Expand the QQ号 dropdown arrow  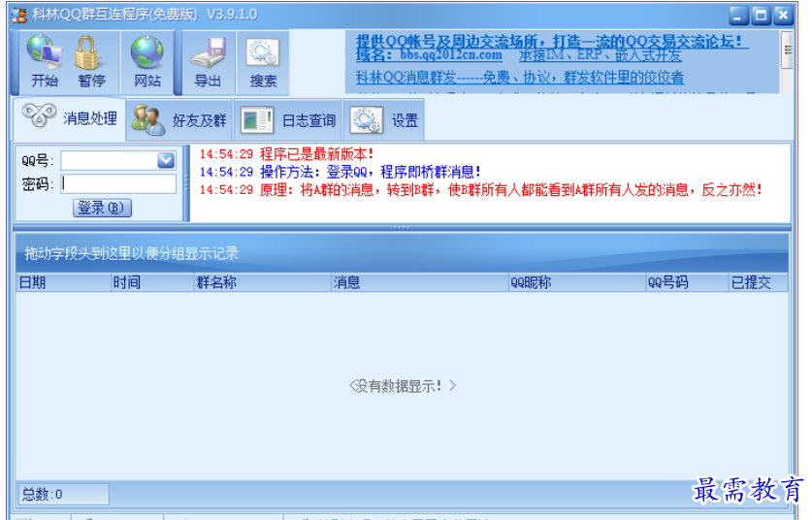166,160
